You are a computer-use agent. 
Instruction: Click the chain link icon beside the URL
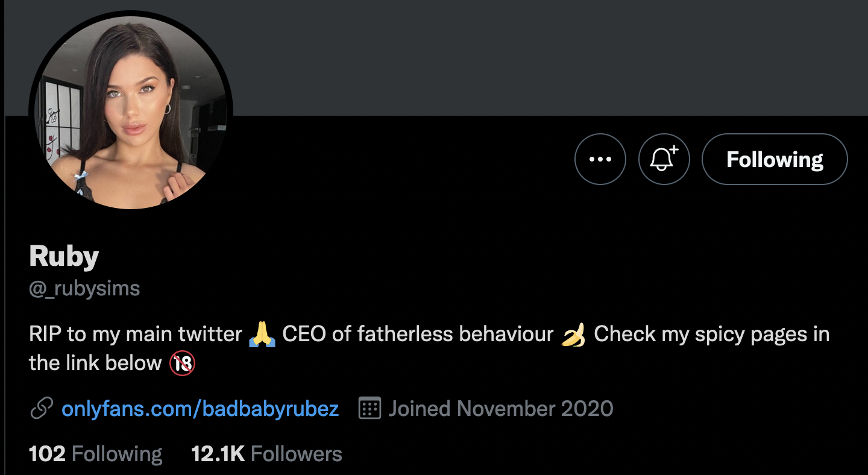click(x=42, y=409)
